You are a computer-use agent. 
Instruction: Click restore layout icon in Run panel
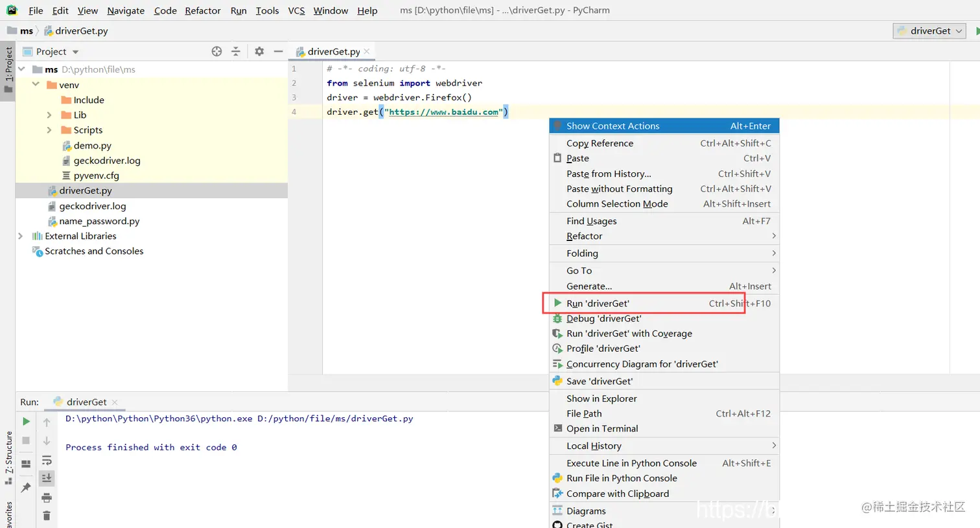pos(26,464)
